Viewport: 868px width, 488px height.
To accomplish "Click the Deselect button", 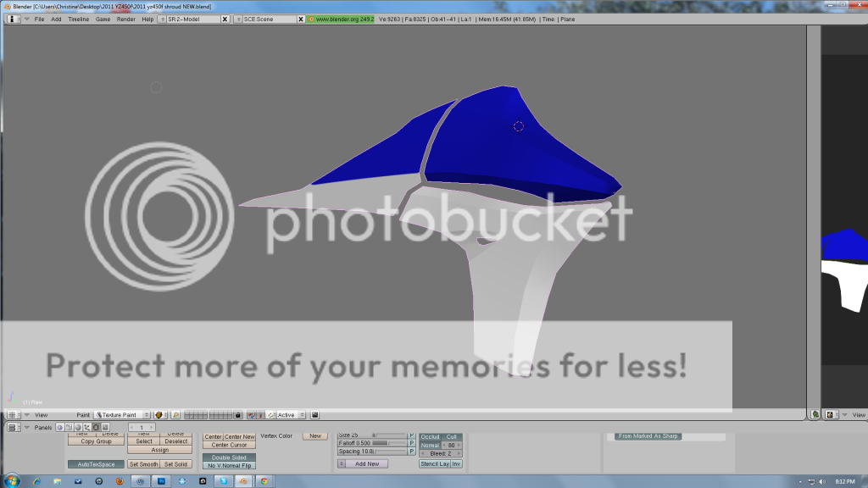I will (x=176, y=441).
